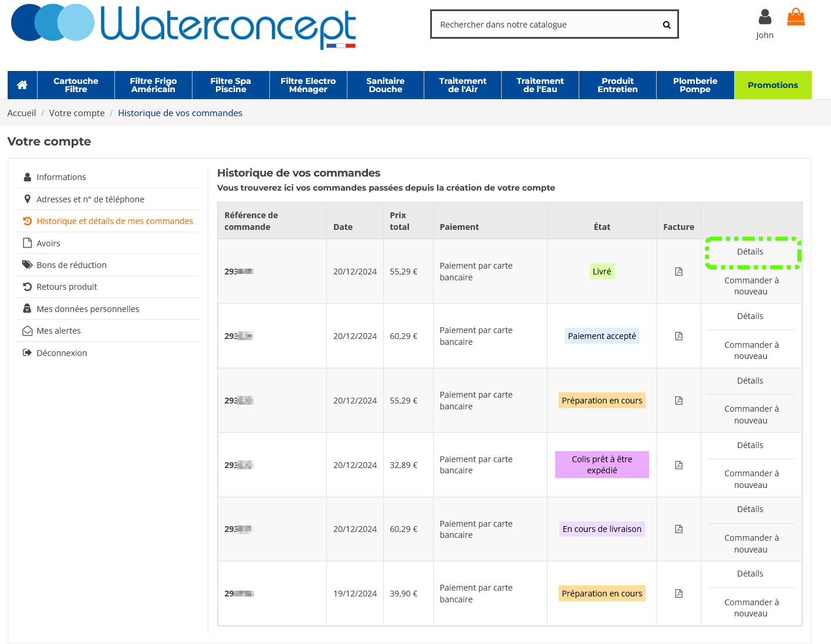Viewport: 831px width, 644px height.
Task: Click the search magnifier icon
Action: coord(666,25)
